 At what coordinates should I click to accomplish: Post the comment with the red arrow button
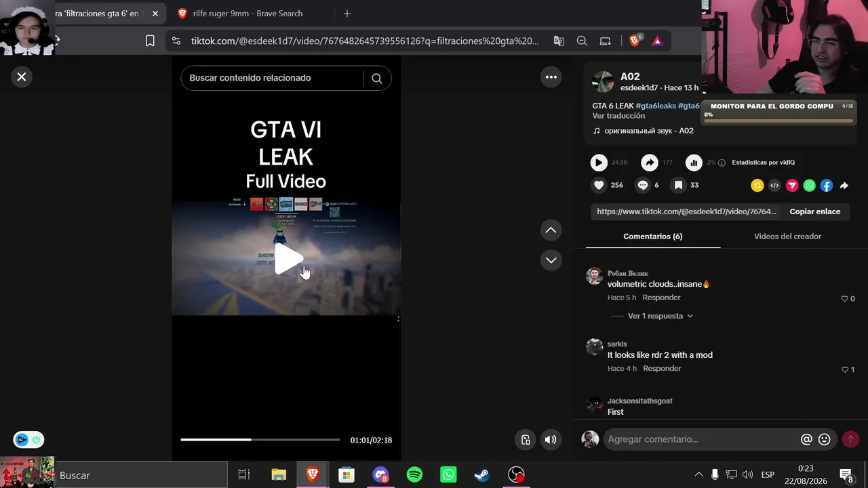click(x=850, y=439)
